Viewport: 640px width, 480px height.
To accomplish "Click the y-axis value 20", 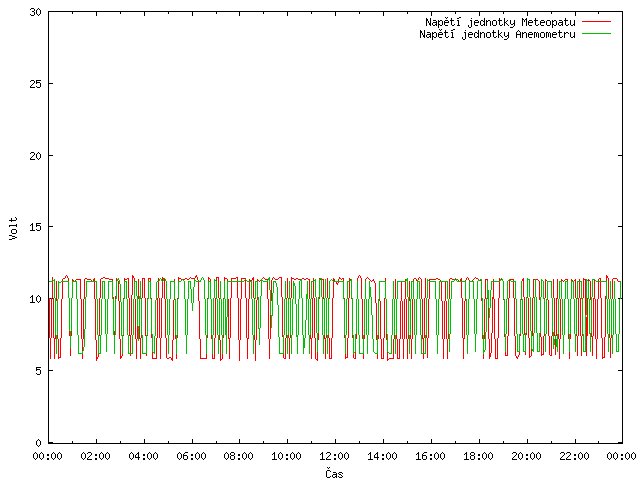I will coord(36,156).
